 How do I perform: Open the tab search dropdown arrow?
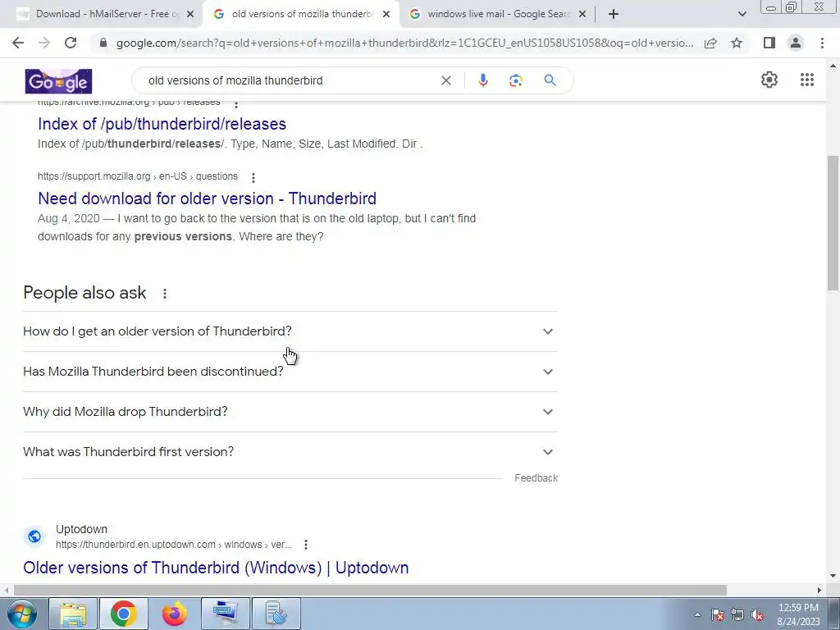(x=742, y=14)
